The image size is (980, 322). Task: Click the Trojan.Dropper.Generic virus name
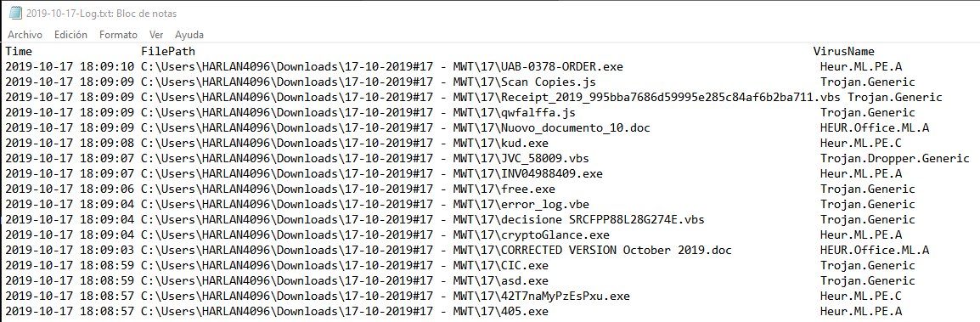point(895,159)
